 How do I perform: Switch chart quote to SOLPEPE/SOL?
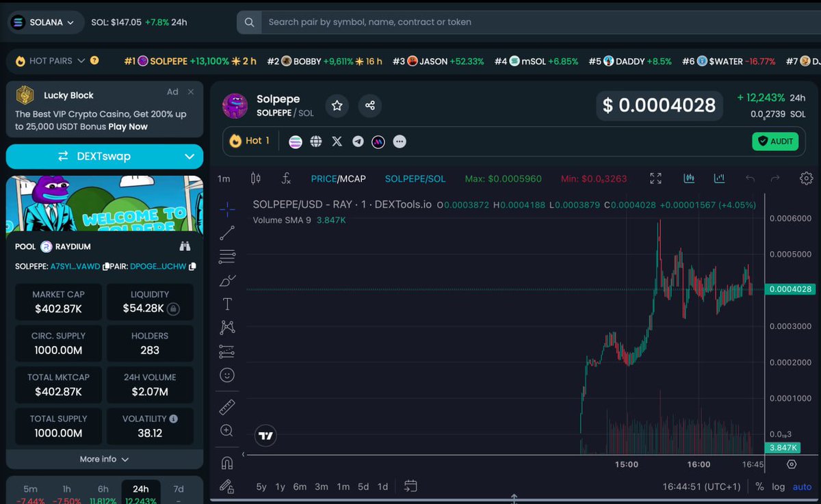point(415,178)
